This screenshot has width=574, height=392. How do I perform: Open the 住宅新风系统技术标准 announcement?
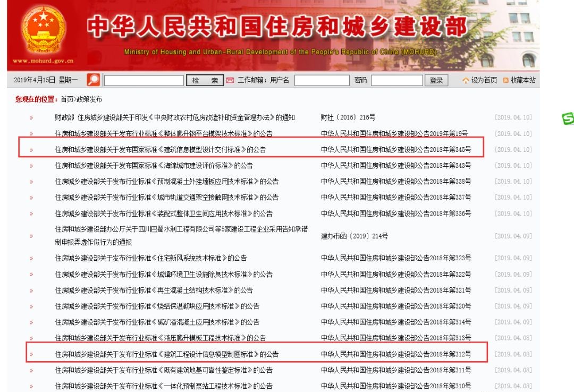pos(151,258)
